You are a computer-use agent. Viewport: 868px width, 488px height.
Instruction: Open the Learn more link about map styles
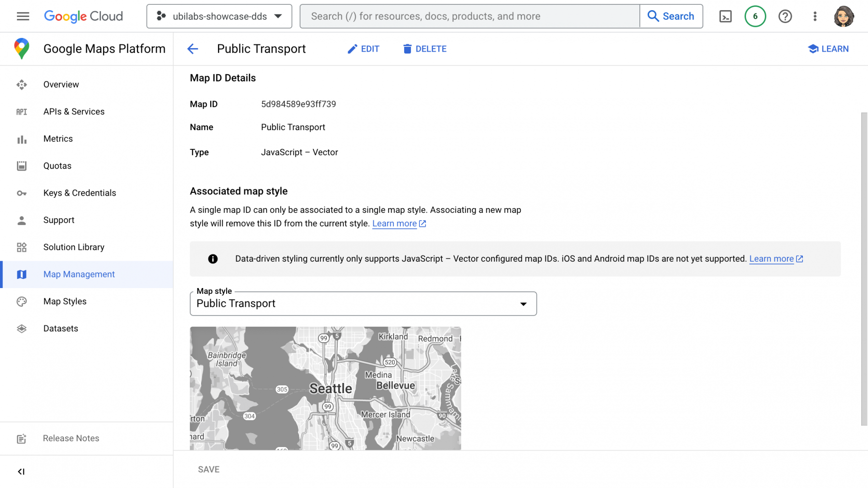pyautogui.click(x=394, y=224)
